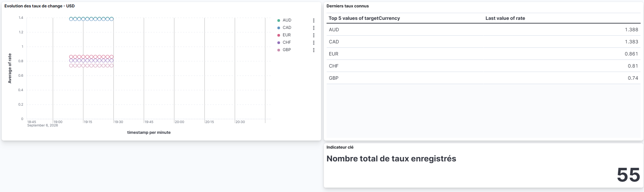
Task: Toggle GBP series via legend label
Action: 287,50
